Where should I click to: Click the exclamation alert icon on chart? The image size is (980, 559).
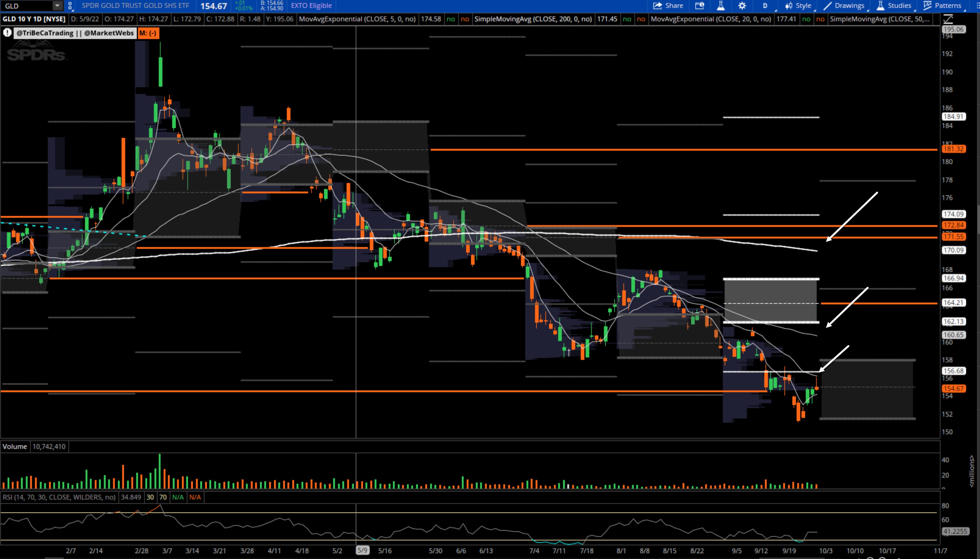[7, 33]
